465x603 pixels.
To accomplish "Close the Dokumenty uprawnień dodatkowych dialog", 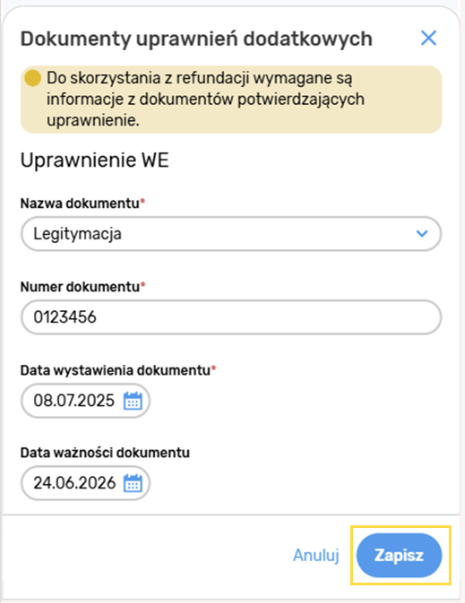I will [x=428, y=38].
